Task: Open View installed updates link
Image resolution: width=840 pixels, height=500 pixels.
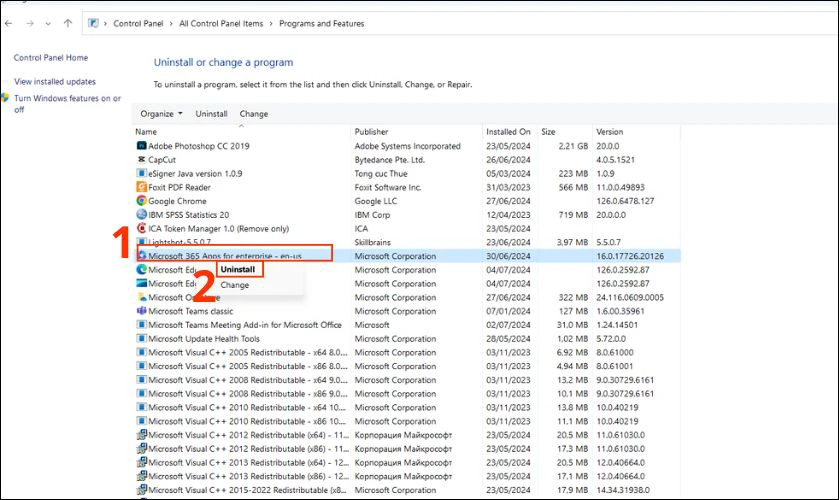Action: pyautogui.click(x=55, y=81)
